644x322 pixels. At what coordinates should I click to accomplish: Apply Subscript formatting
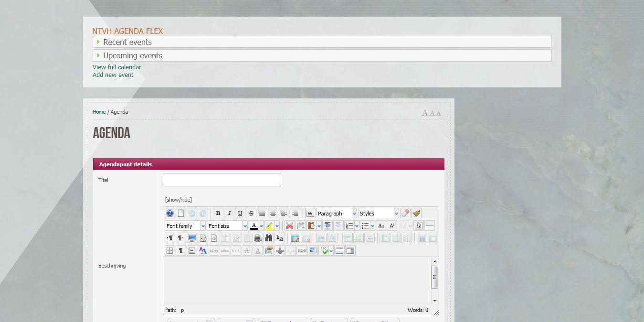[x=381, y=226]
